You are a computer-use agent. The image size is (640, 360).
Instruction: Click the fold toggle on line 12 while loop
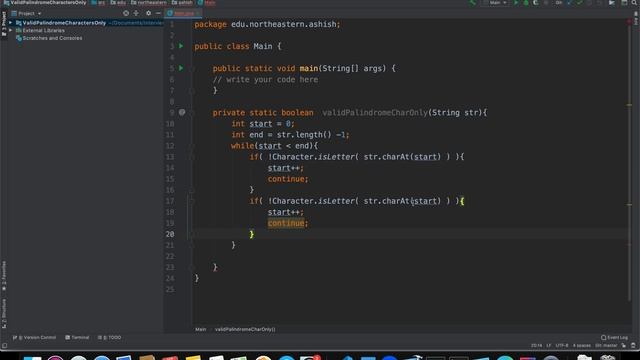[x=191, y=146]
